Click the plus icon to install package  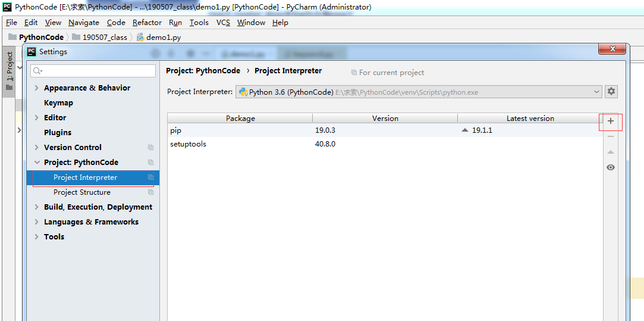(611, 121)
